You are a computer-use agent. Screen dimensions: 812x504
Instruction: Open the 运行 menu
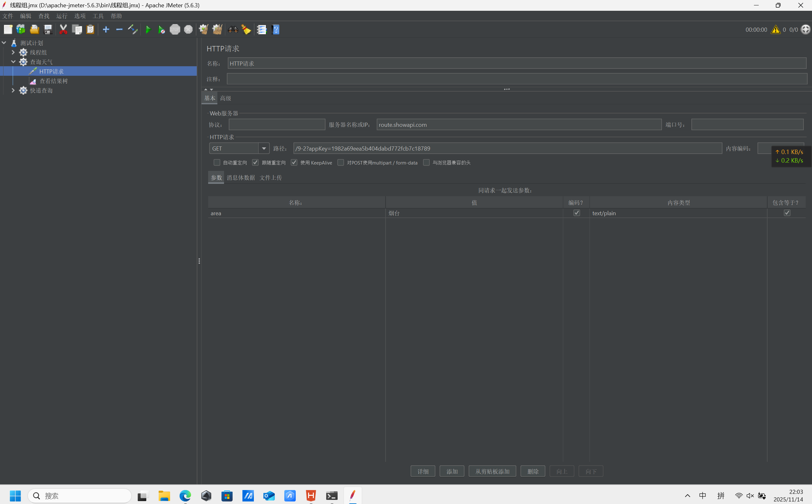(62, 16)
